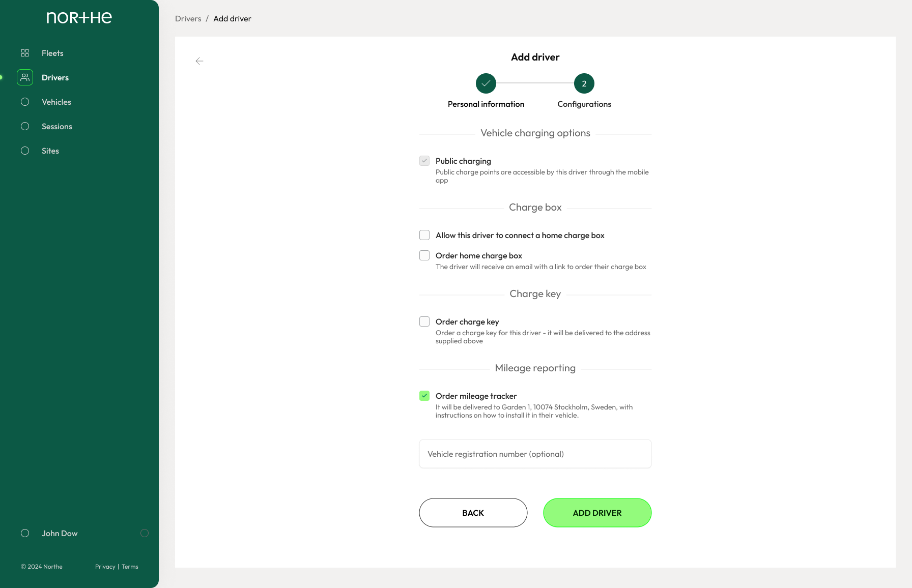Click the Order mileage tracker label
912x588 pixels.
pos(476,396)
